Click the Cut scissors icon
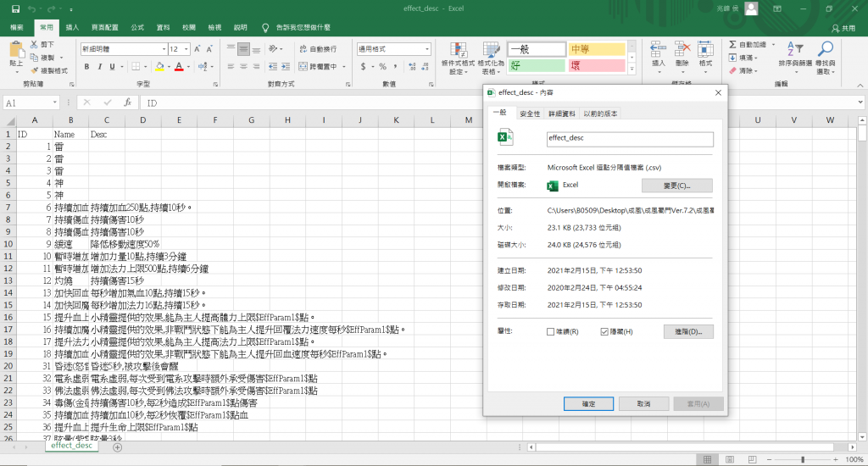 tap(34, 44)
